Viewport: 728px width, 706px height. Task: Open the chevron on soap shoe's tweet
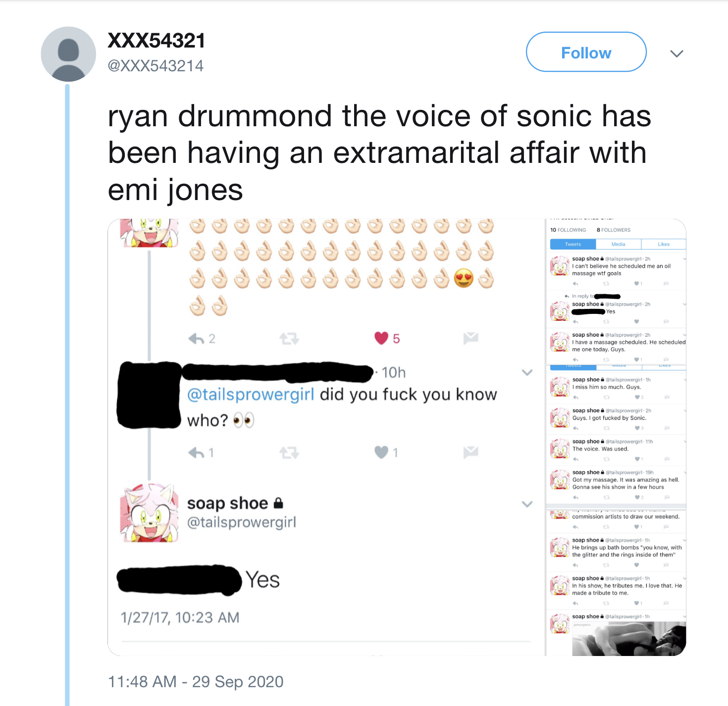pyautogui.click(x=526, y=504)
